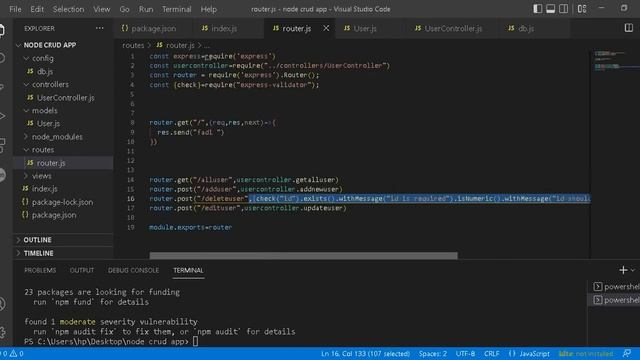Toggle the bottom panel layout icon
The height and width of the screenshot is (360, 640).
(551, 9)
